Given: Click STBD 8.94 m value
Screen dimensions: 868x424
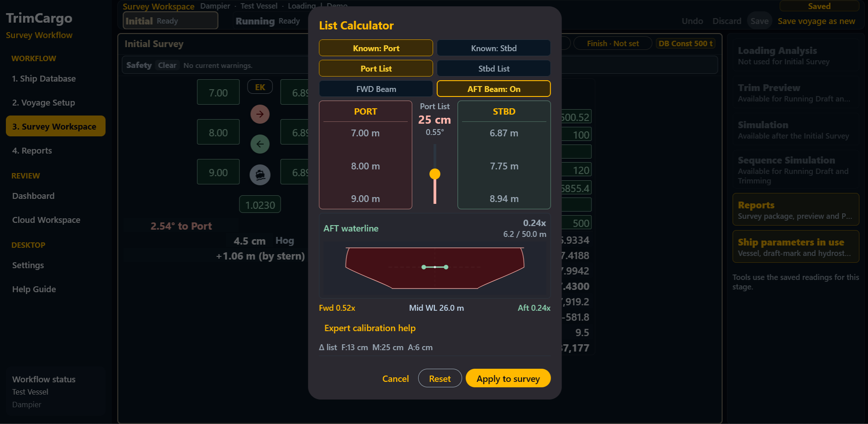Looking at the screenshot, I should (x=504, y=199).
